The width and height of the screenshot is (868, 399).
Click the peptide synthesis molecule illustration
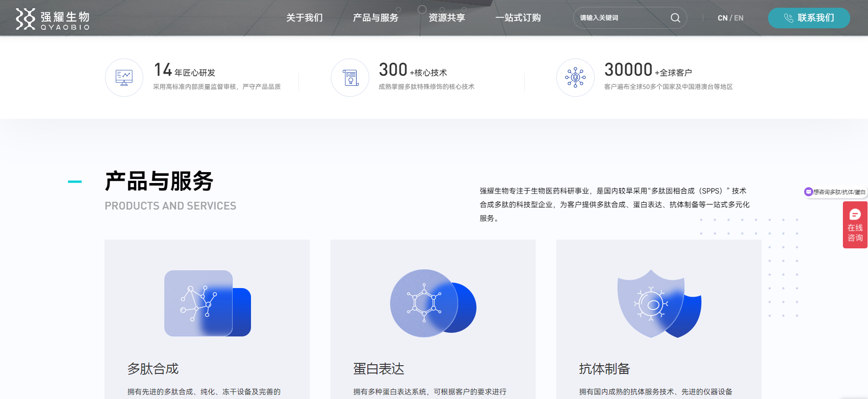point(207,303)
